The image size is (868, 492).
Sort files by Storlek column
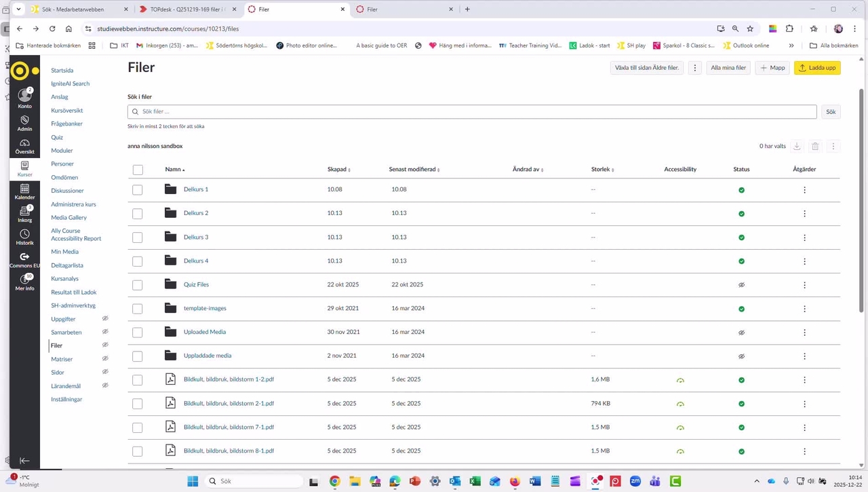tap(602, 170)
